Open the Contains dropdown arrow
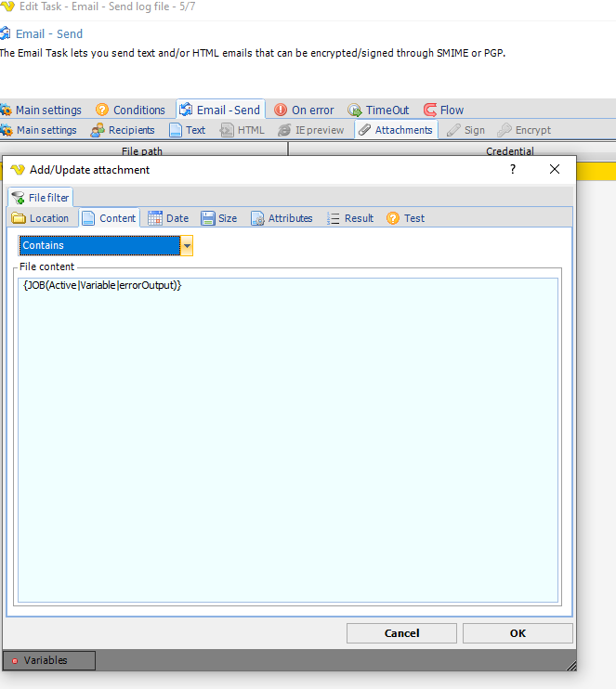The height and width of the screenshot is (689, 616). point(187,246)
